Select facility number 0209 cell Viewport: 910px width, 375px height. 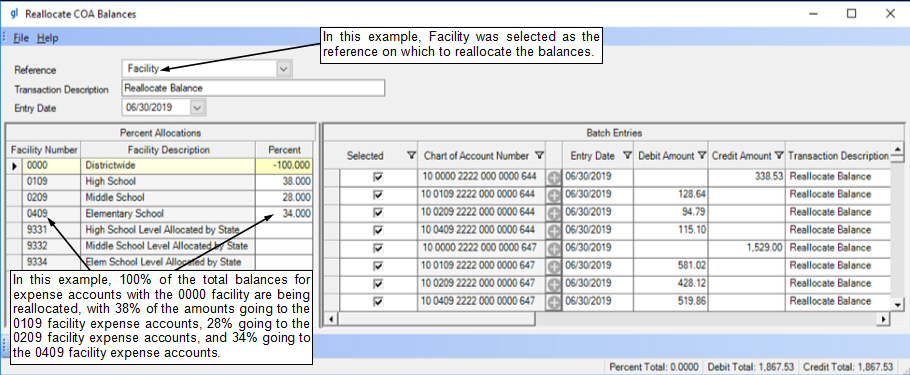pos(52,198)
